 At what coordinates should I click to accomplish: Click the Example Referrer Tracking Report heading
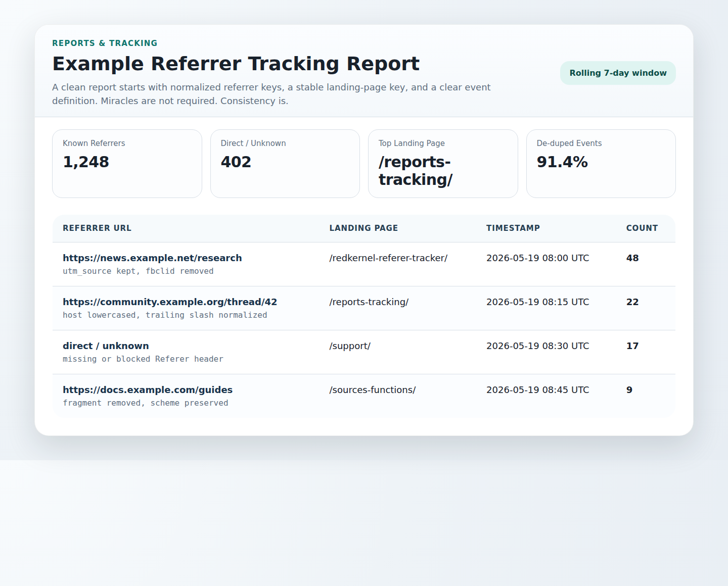236,64
